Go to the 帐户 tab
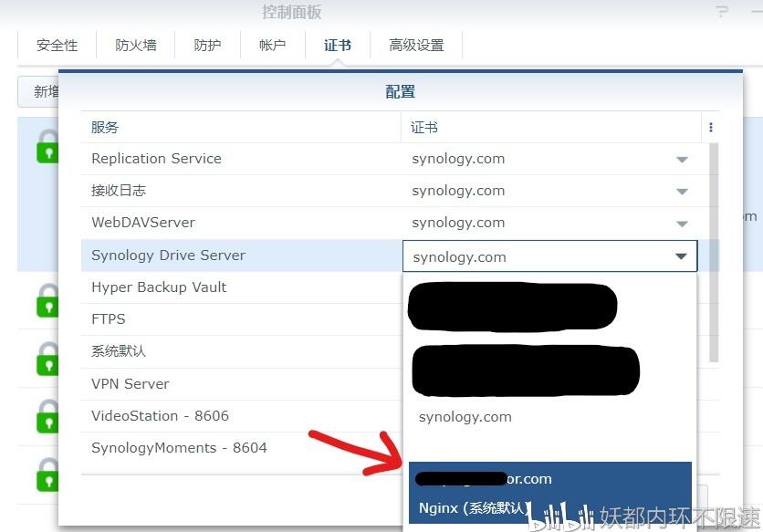This screenshot has width=763, height=532. point(273,46)
